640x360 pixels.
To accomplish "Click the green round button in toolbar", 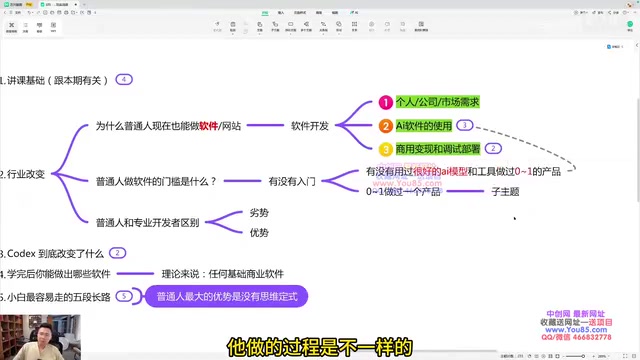I will pos(630,24).
